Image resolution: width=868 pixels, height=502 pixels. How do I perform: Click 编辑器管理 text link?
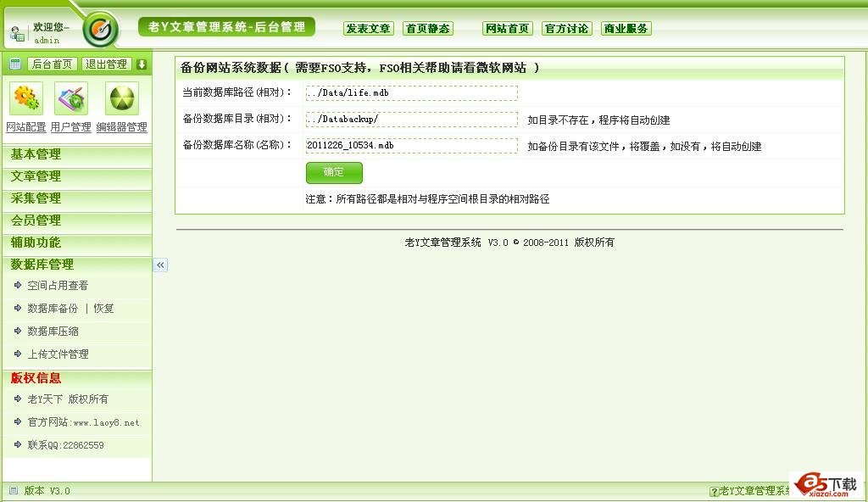point(122,127)
